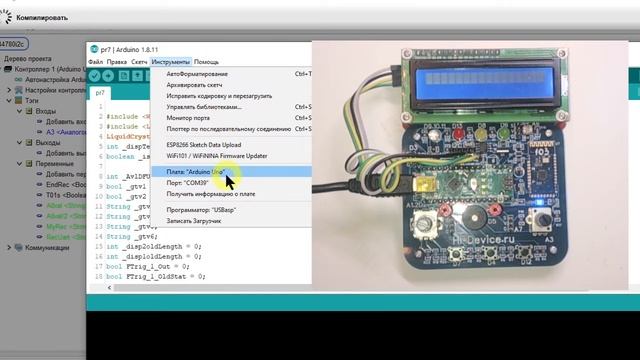Click the Настройки контроллера tools icon
The width and height of the screenshot is (640, 360).
click(x=19, y=90)
